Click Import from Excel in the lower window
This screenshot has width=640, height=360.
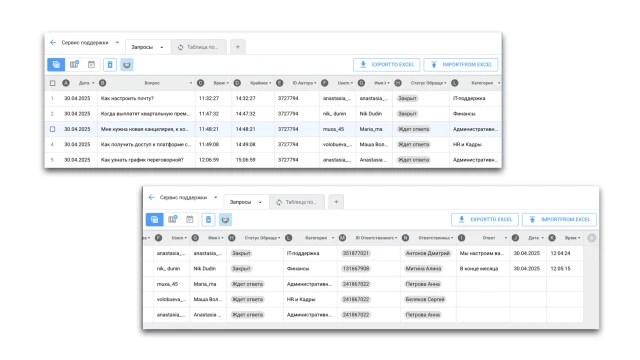pyautogui.click(x=559, y=220)
